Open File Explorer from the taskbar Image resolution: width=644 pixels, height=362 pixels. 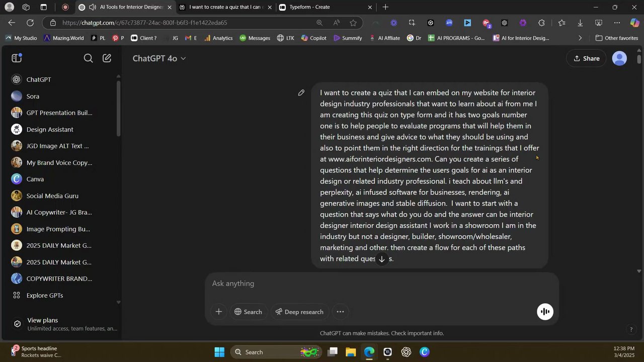pyautogui.click(x=351, y=352)
